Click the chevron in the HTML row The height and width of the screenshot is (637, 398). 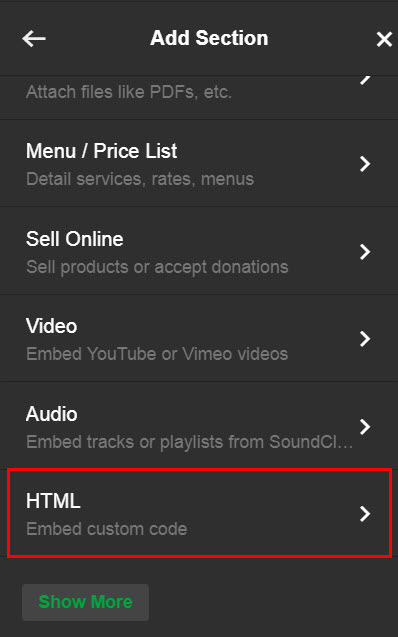tap(365, 514)
